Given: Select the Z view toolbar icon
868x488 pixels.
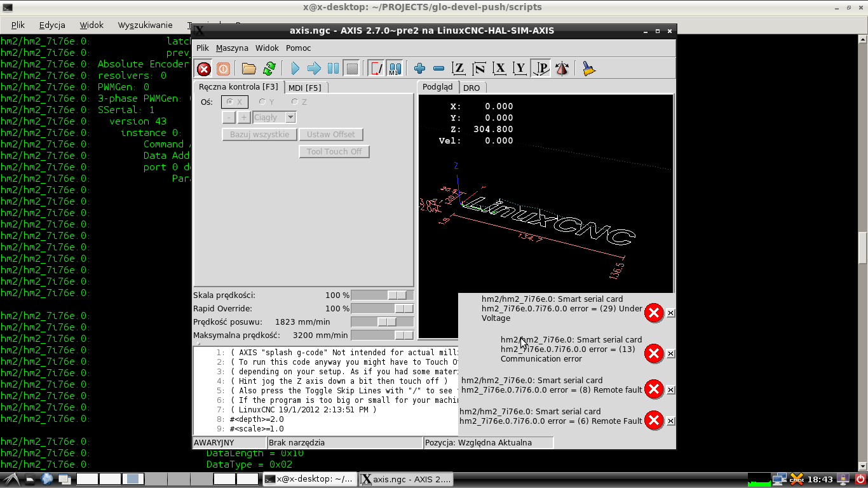Looking at the screenshot, I should click(458, 69).
